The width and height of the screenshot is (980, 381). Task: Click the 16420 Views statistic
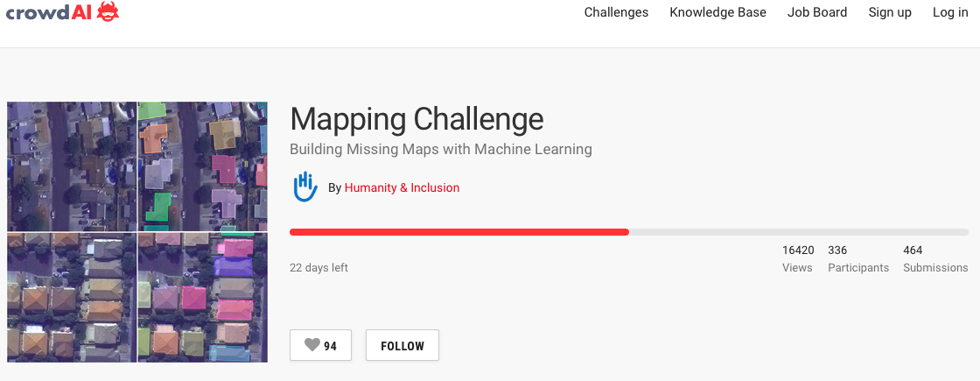[x=798, y=258]
